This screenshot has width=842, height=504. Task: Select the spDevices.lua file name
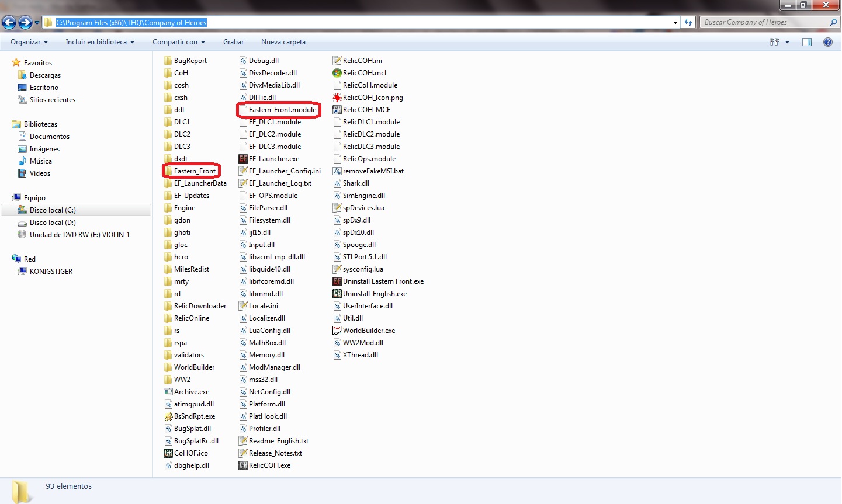363,208
